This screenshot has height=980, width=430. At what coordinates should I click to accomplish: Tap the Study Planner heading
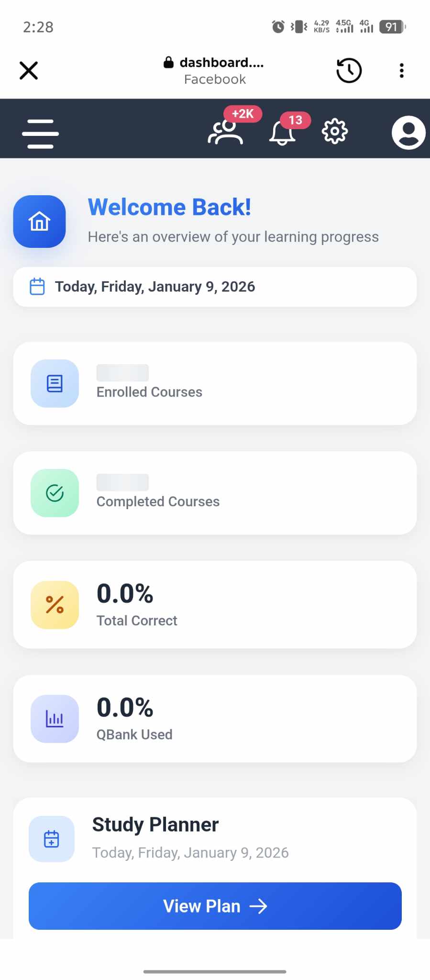(155, 824)
